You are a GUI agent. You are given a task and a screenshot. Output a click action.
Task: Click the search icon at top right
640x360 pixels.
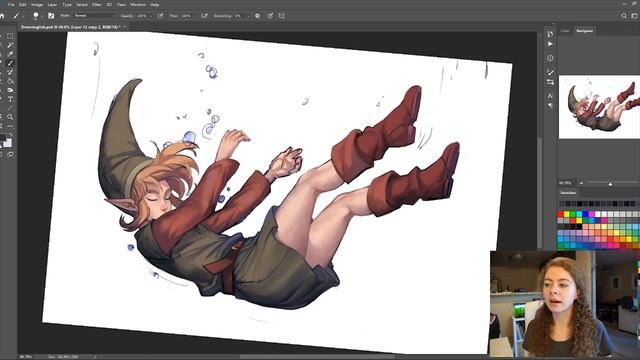pyautogui.click(x=624, y=16)
